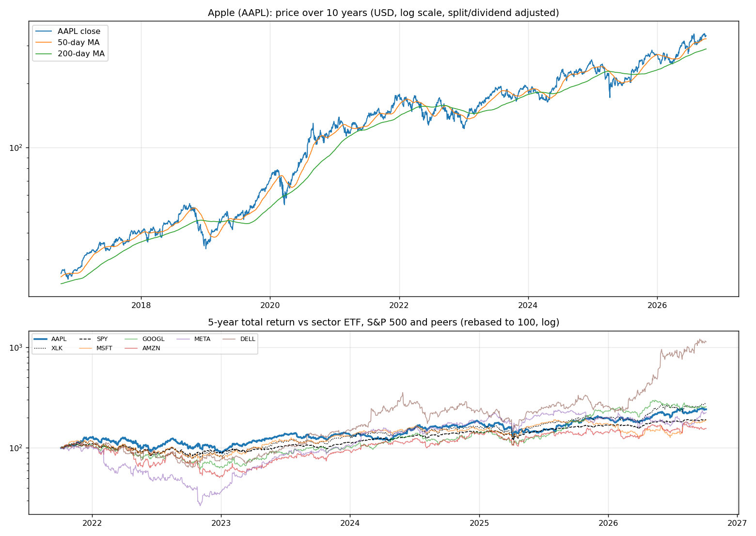The height and width of the screenshot is (536, 756).
Task: Click the 2024 x-axis label on top chart
Action: pyautogui.click(x=528, y=305)
